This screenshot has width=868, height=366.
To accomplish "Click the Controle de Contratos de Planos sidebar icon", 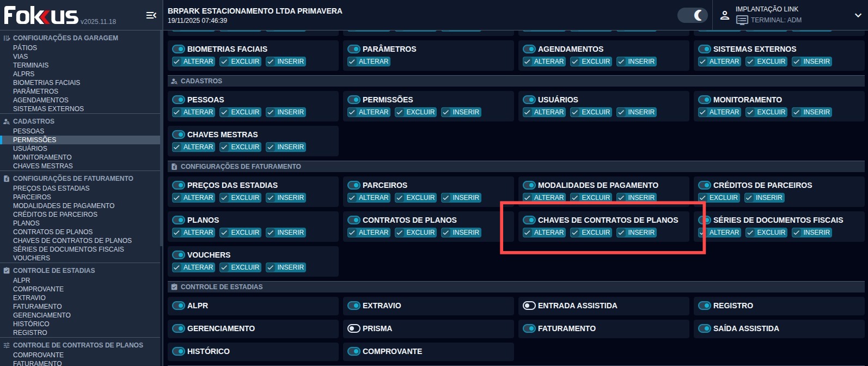I will (7, 345).
